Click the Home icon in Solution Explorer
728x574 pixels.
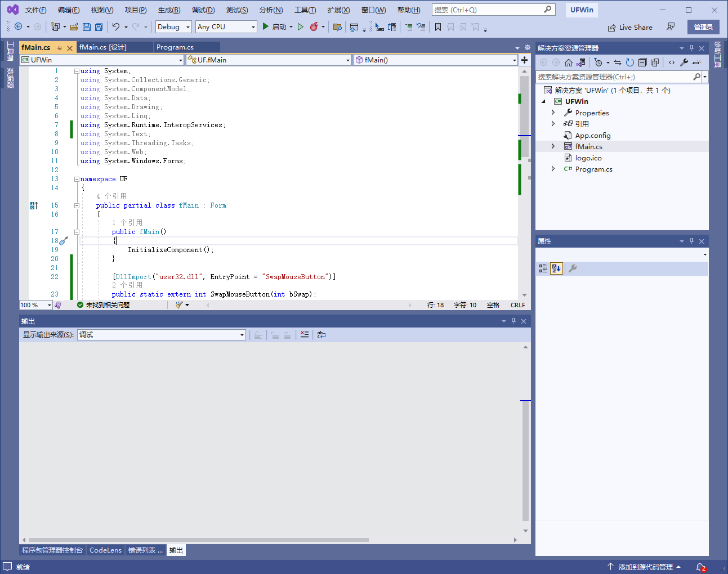coord(569,62)
